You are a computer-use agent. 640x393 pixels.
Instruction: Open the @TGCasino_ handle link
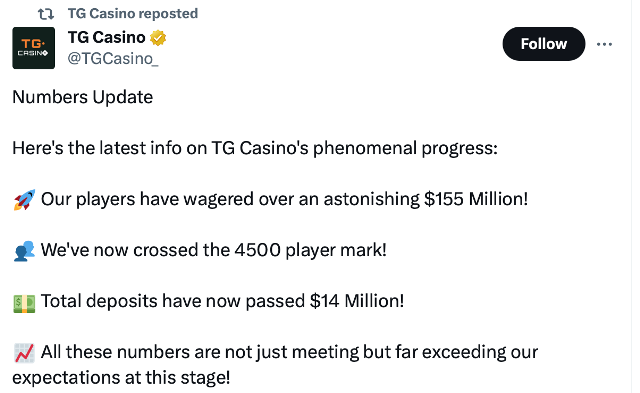point(113,59)
